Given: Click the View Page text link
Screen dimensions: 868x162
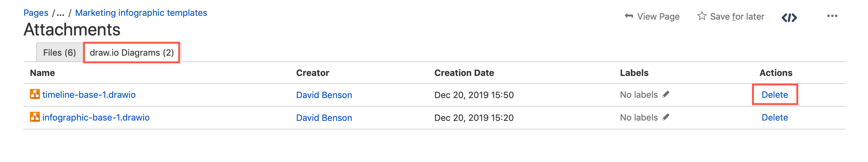Looking at the screenshot, I should tap(658, 16).
